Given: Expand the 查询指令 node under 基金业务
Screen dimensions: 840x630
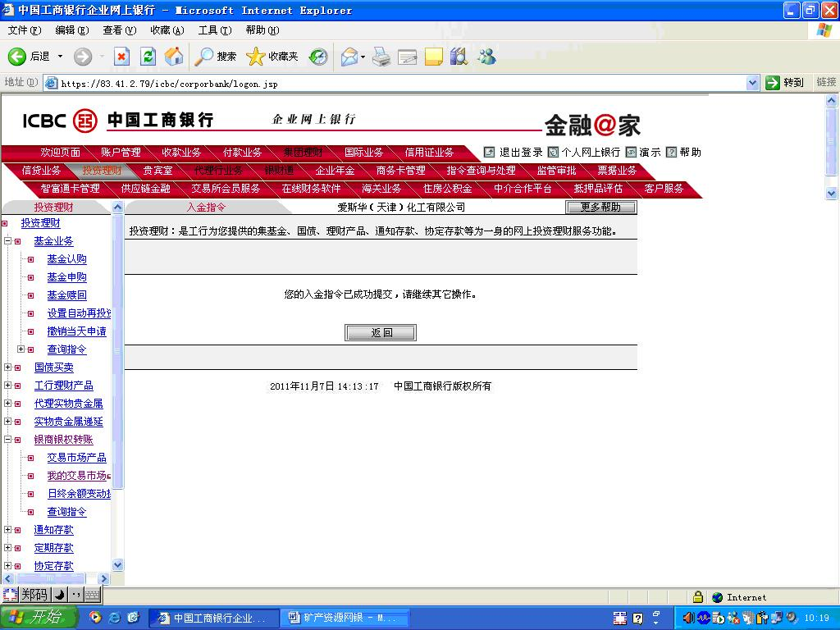Looking at the screenshot, I should click(x=21, y=349).
